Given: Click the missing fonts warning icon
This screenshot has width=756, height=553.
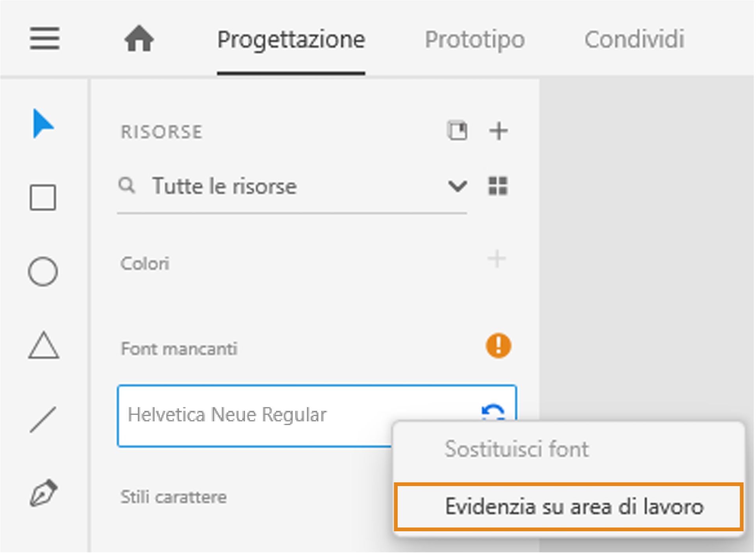Looking at the screenshot, I should (498, 346).
